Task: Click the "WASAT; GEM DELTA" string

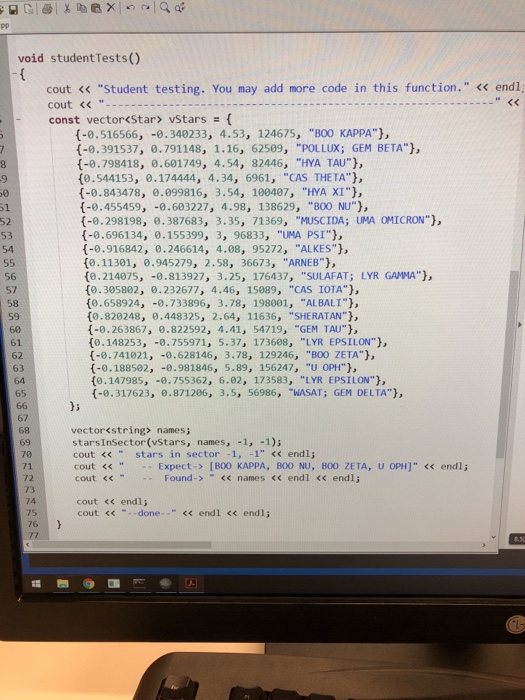Action: (x=340, y=393)
